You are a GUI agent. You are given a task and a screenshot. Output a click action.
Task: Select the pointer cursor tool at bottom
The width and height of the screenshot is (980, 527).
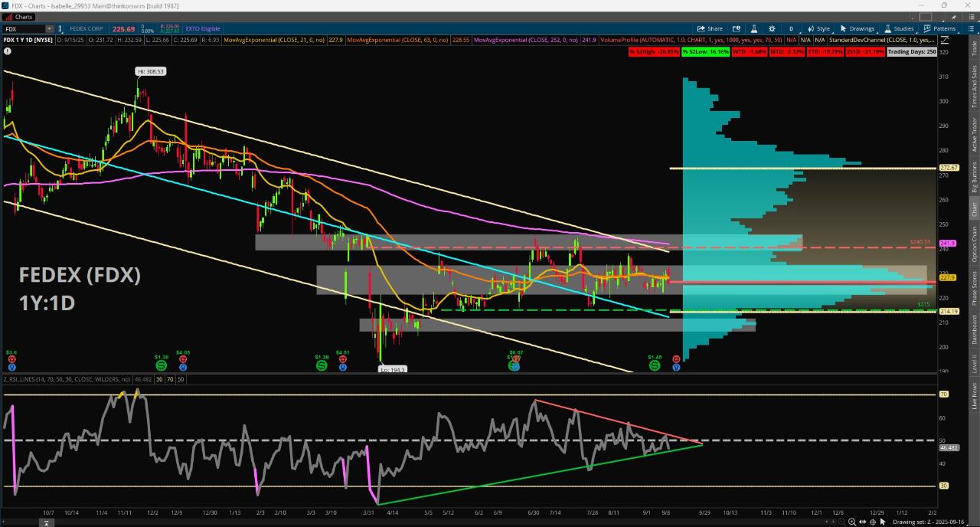coord(883,522)
